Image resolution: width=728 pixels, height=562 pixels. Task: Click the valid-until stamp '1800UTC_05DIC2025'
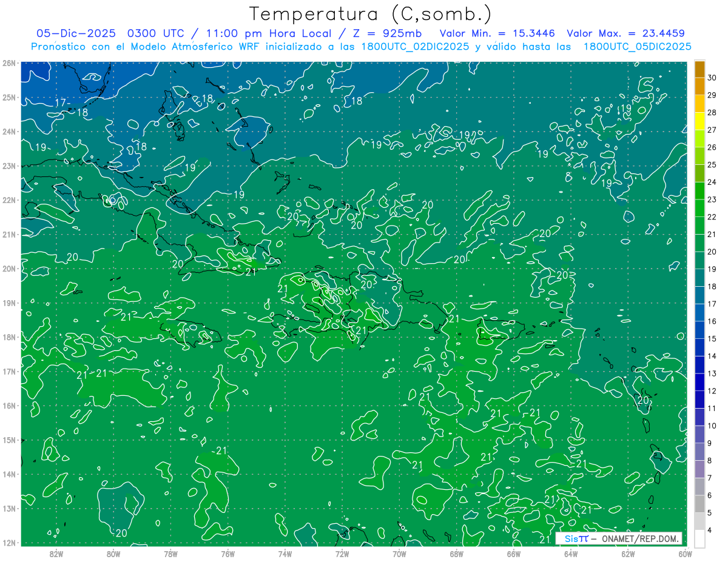[637, 47]
